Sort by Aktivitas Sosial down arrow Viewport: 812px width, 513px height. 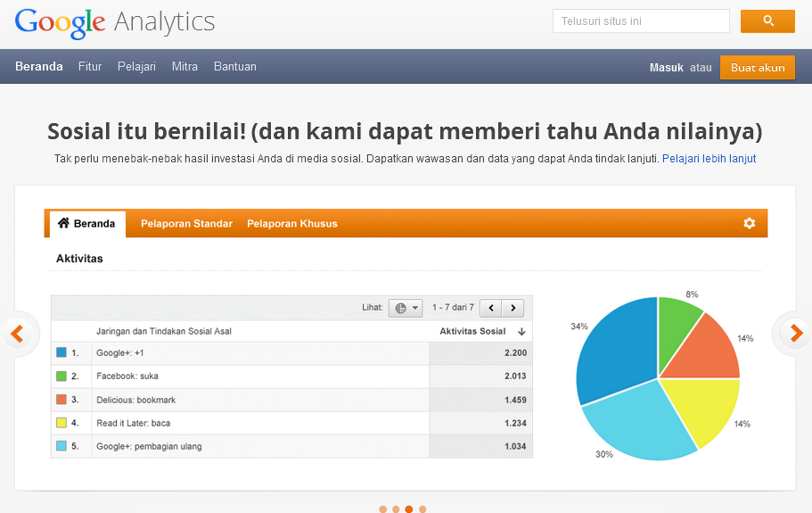tap(521, 332)
